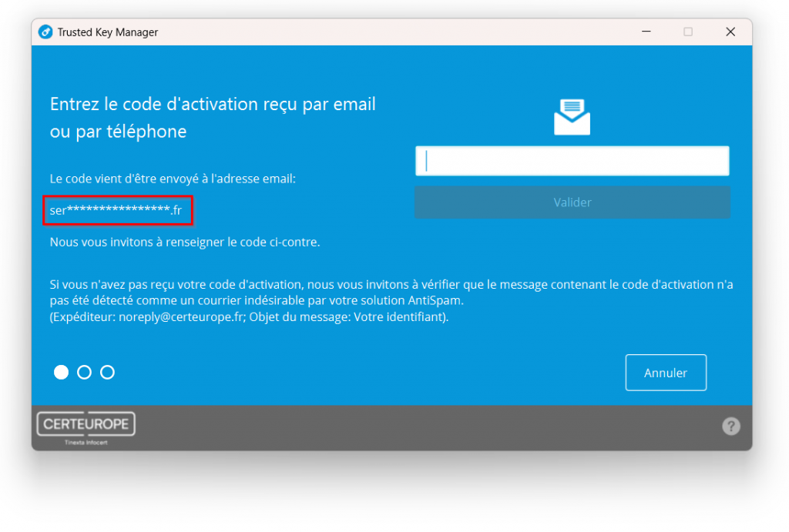Click the heading "Entrez le code d'activation"
The height and width of the screenshot is (532, 789).
click(x=213, y=105)
